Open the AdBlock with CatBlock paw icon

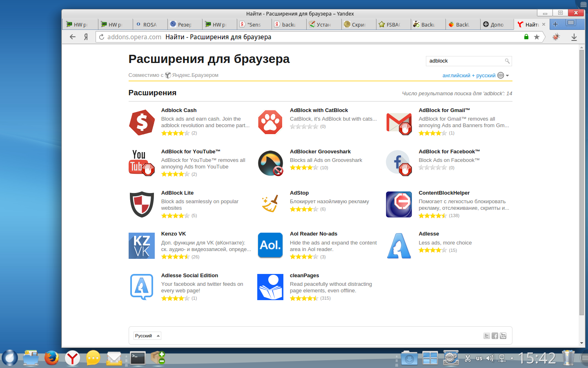270,122
